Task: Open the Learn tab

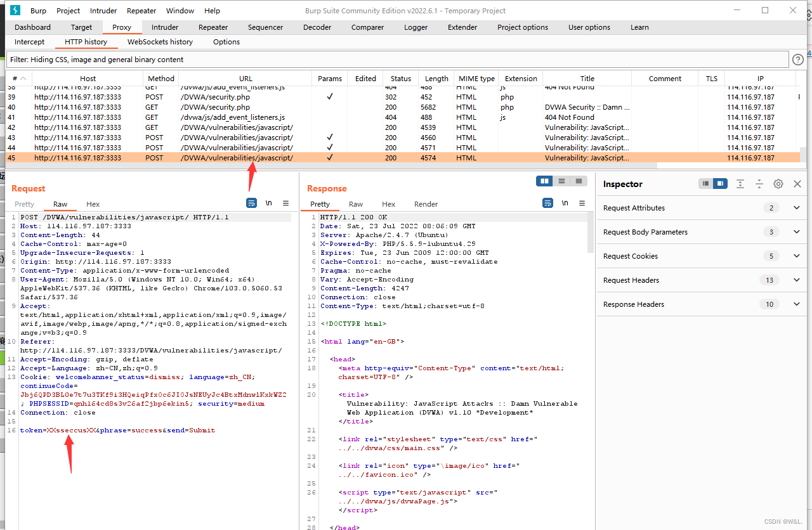Action: click(x=639, y=27)
